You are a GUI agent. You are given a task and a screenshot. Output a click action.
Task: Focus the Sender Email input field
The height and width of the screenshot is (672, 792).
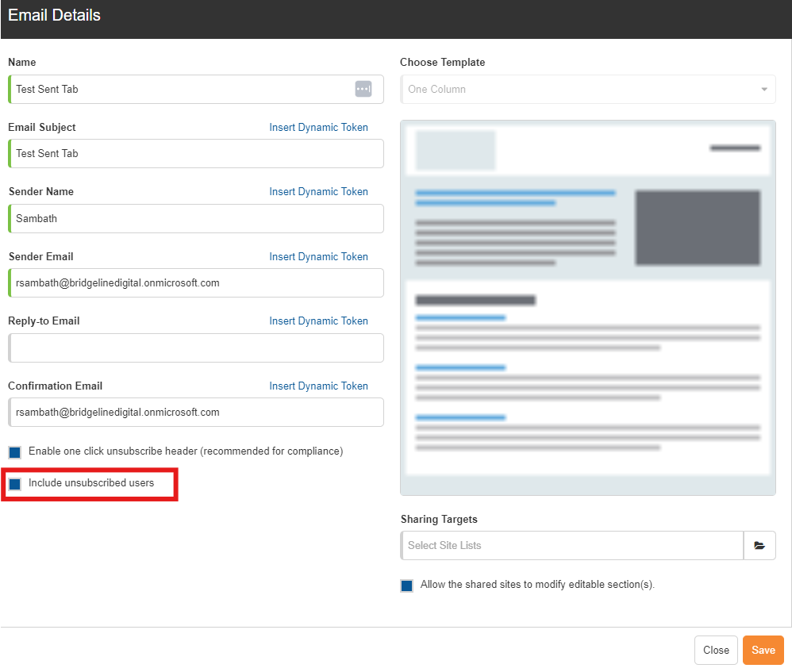[196, 282]
